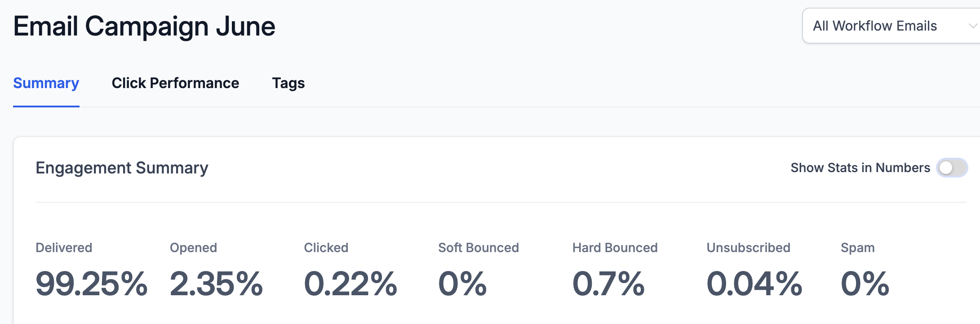Screen dimensions: 980x324
Task: Click the Email Campaign June title
Action: [x=144, y=26]
